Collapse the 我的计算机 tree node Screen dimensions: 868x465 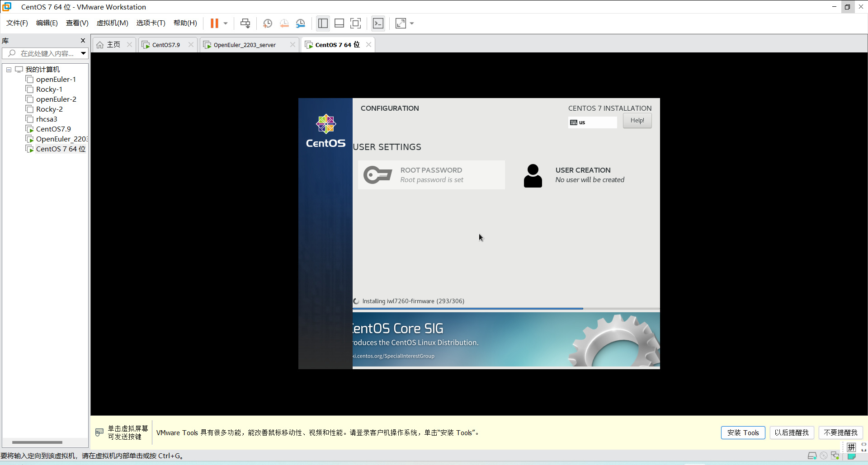pos(9,70)
